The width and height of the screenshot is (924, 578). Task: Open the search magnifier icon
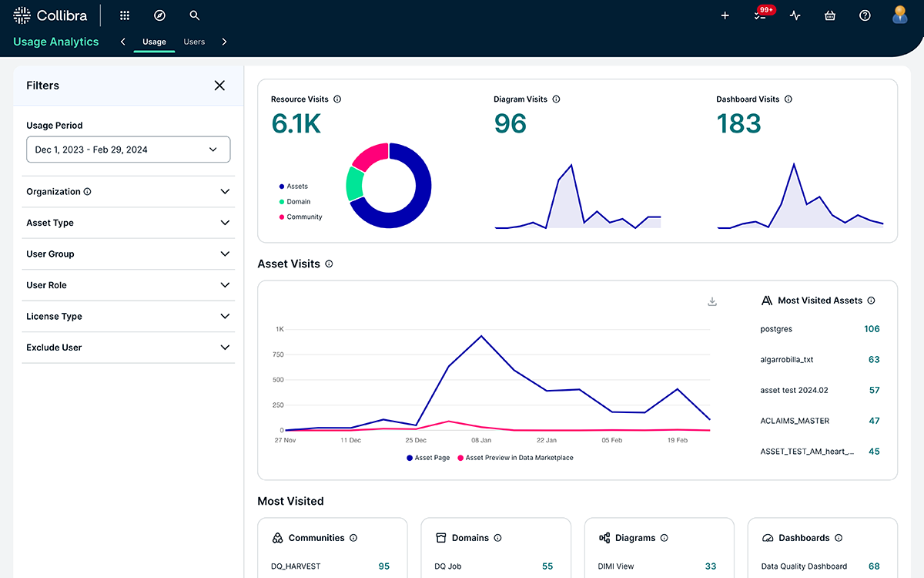[195, 15]
